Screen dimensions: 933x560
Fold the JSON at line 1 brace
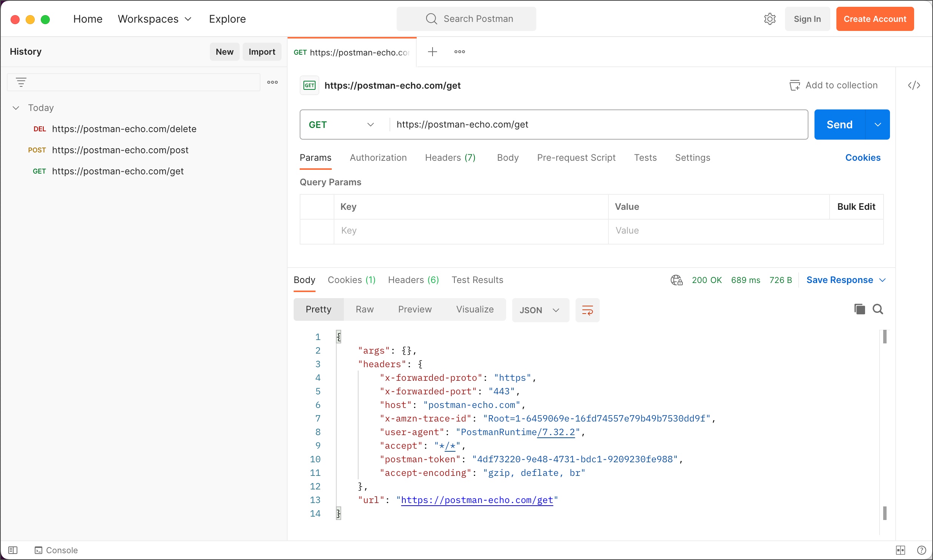point(339,337)
